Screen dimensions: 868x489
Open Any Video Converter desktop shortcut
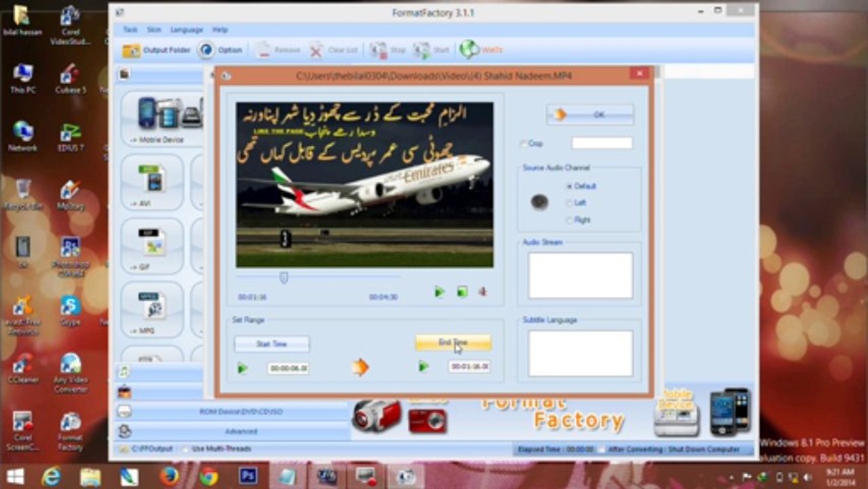71,373
